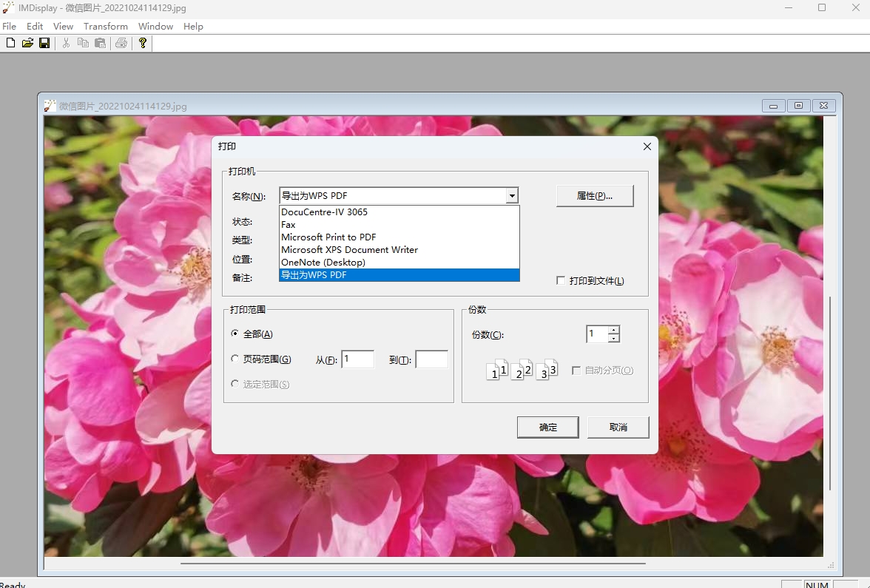Save the image with the floppy disk icon
The height and width of the screenshot is (588, 870).
(44, 43)
